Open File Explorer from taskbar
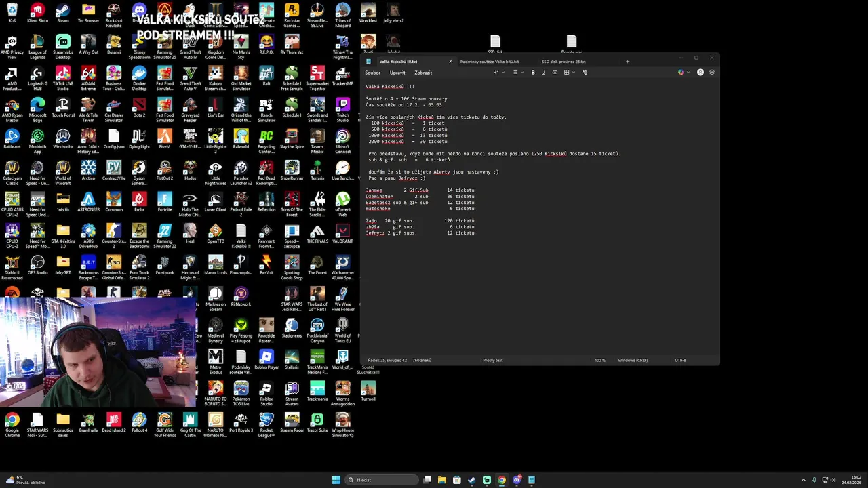Image resolution: width=868 pixels, height=488 pixels. pos(442,480)
